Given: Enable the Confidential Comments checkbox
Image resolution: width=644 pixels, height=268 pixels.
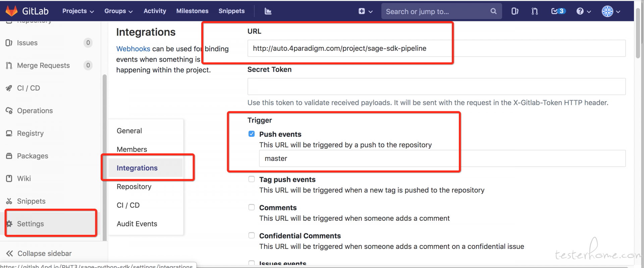Looking at the screenshot, I should click(x=252, y=235).
